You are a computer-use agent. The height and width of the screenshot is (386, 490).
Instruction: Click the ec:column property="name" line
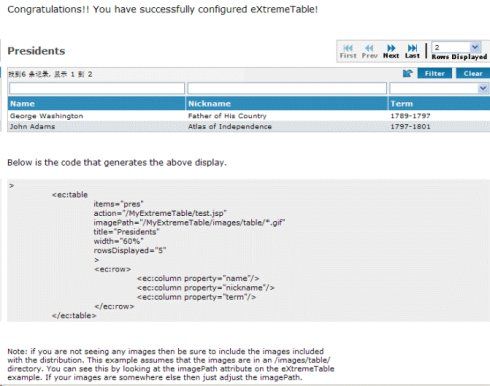click(x=198, y=278)
